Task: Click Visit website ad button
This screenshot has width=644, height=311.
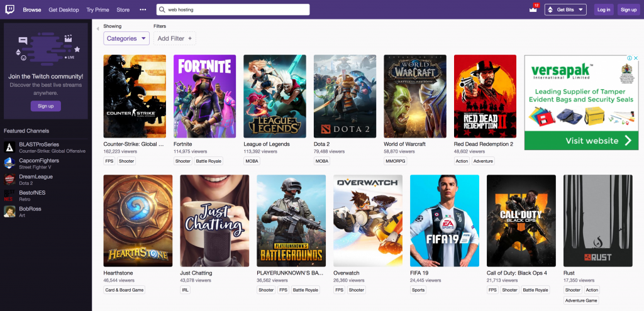Action: (x=581, y=141)
